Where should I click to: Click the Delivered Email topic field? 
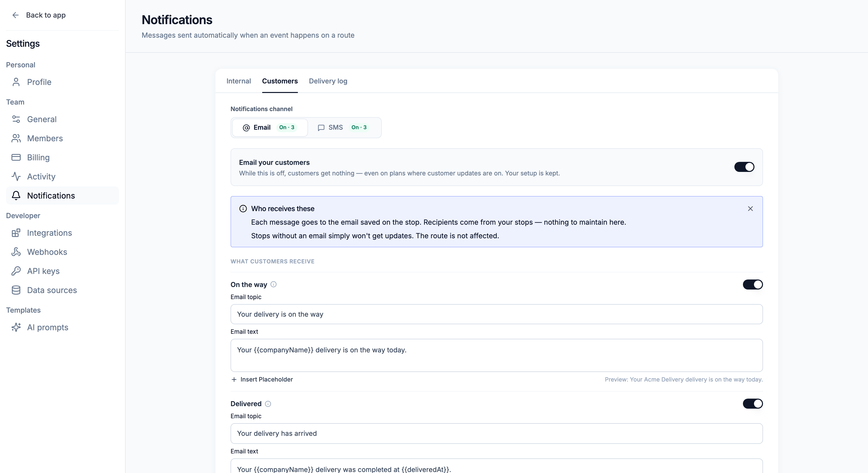(x=496, y=434)
